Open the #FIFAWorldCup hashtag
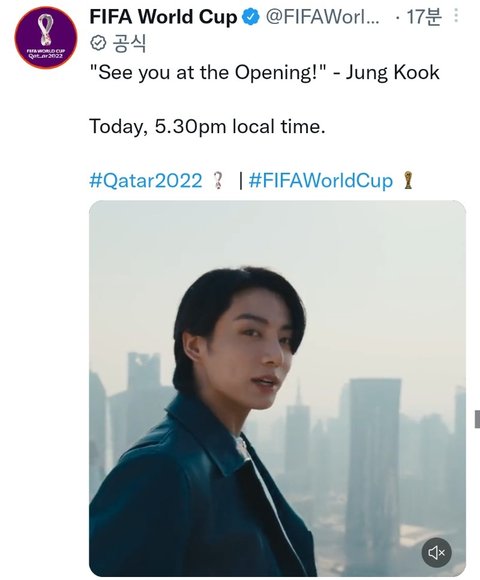Image resolution: width=480 pixels, height=580 pixels. click(321, 181)
